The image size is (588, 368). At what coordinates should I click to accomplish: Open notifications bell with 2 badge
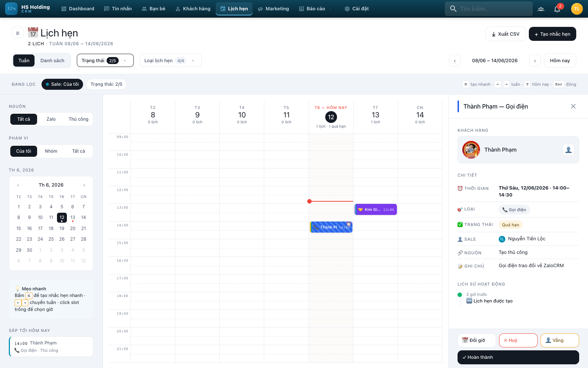(557, 9)
